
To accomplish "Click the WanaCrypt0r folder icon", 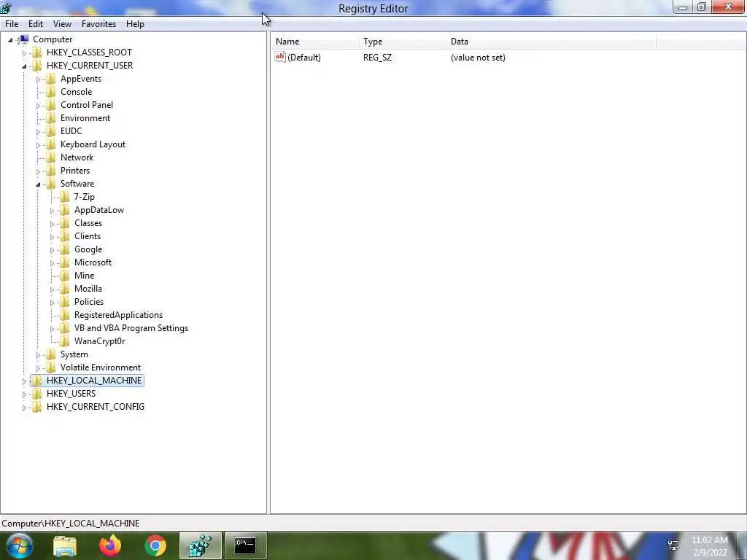I will pos(64,341).
